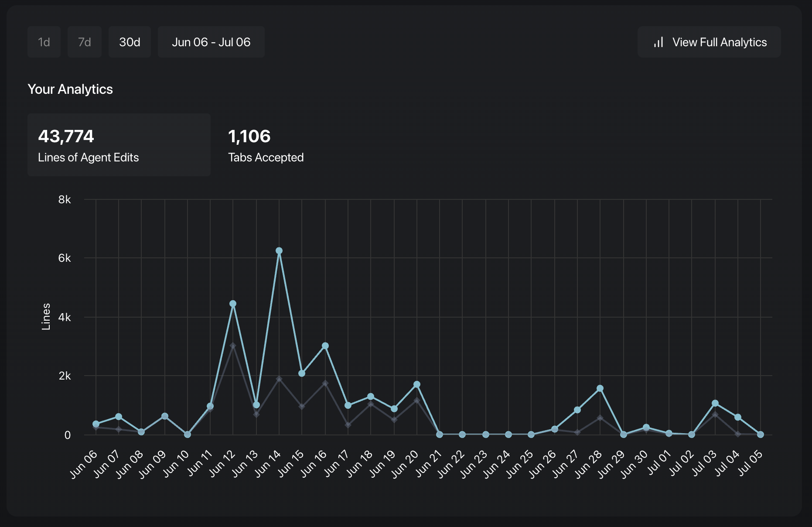Pick the Jul 03 blue data point

coord(715,404)
